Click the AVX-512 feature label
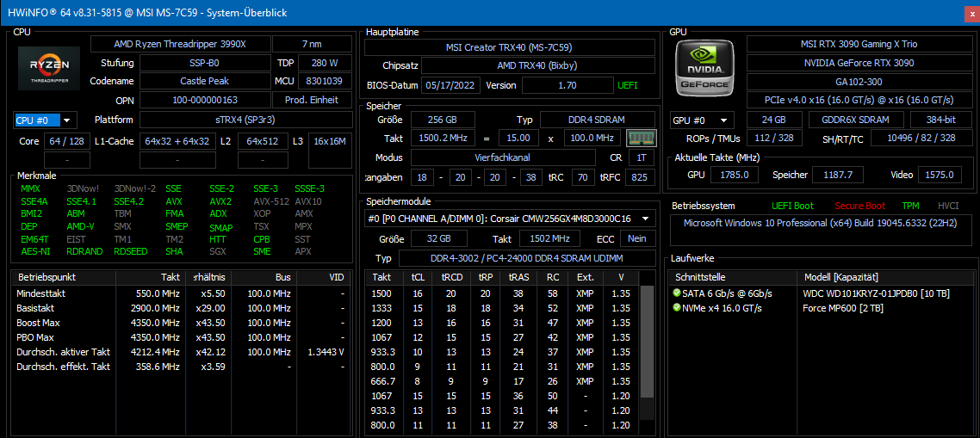Viewport: 980px width, 438px height. [271, 202]
